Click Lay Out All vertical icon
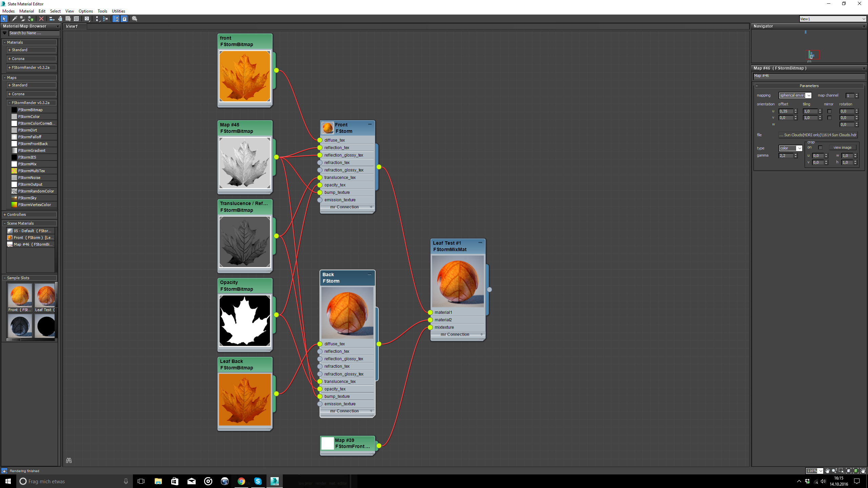Image resolution: width=868 pixels, height=488 pixels. pos(97,19)
